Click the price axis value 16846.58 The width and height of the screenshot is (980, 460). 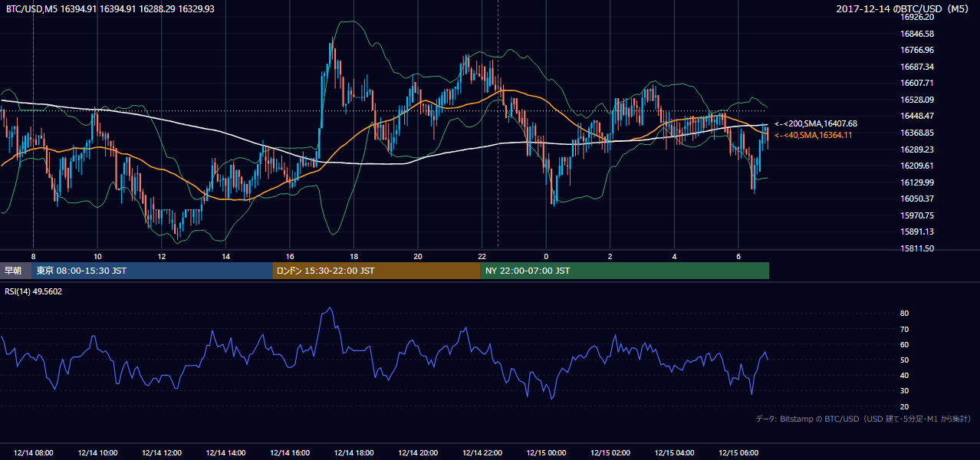point(916,34)
